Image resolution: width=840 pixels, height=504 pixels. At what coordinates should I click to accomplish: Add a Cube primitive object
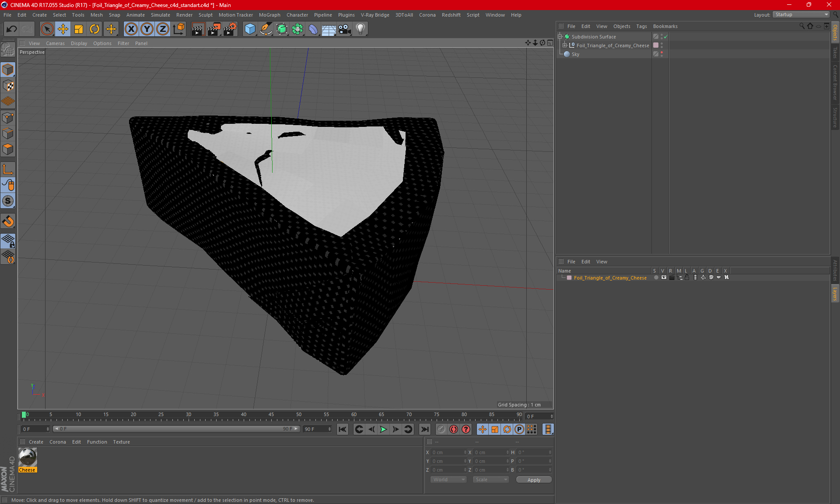pyautogui.click(x=250, y=29)
